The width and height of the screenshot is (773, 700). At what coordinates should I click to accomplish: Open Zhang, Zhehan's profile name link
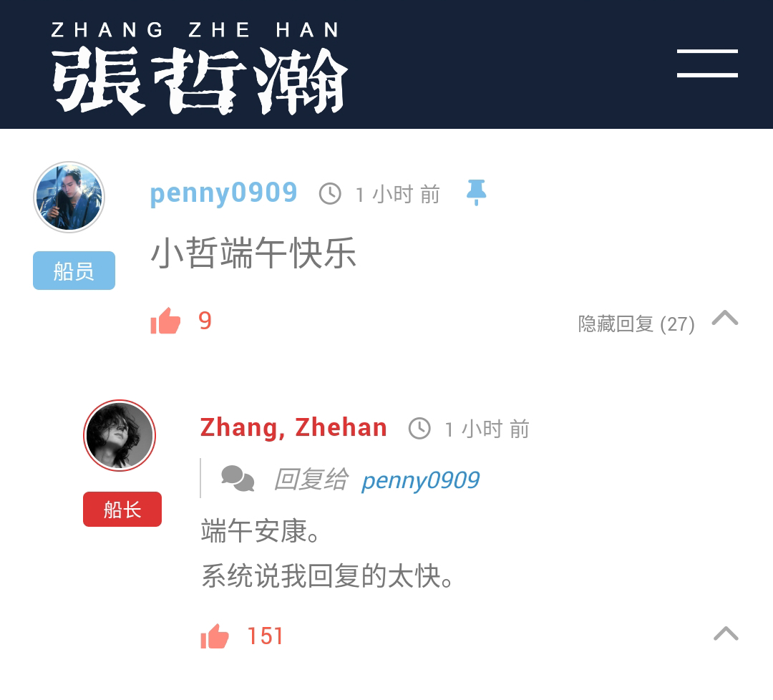pos(293,427)
